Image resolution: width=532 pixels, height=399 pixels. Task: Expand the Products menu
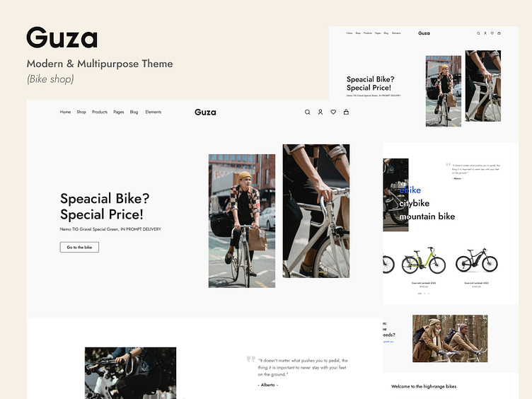[x=100, y=112]
